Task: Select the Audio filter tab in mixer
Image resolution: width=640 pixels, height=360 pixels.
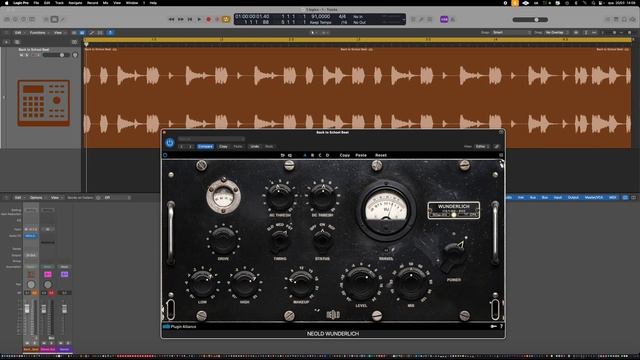Action: pos(509,198)
